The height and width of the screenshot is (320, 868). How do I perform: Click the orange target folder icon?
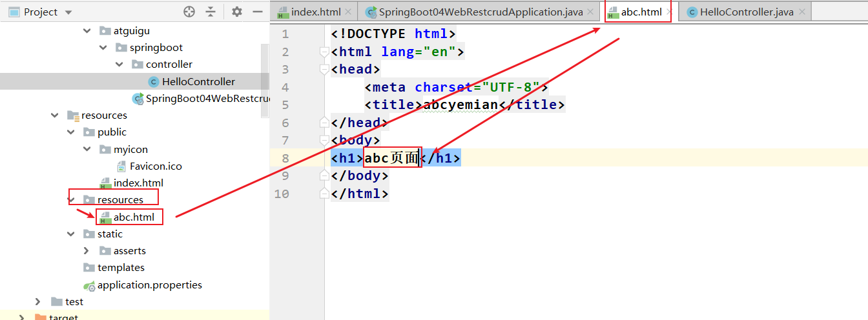pos(40,317)
